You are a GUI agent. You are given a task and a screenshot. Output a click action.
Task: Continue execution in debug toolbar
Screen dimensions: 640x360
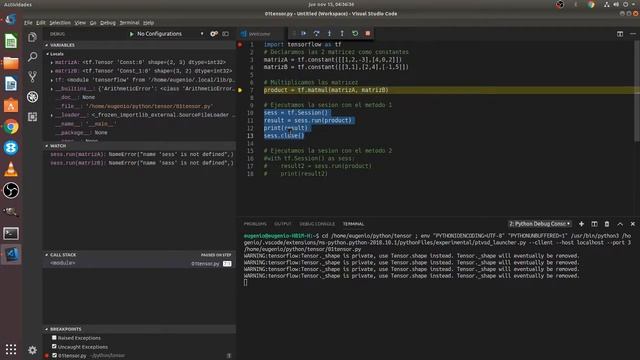tap(303, 33)
